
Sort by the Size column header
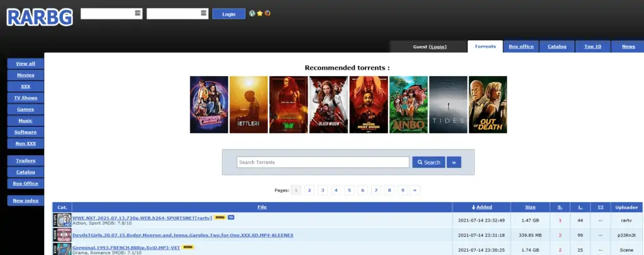coord(530,207)
